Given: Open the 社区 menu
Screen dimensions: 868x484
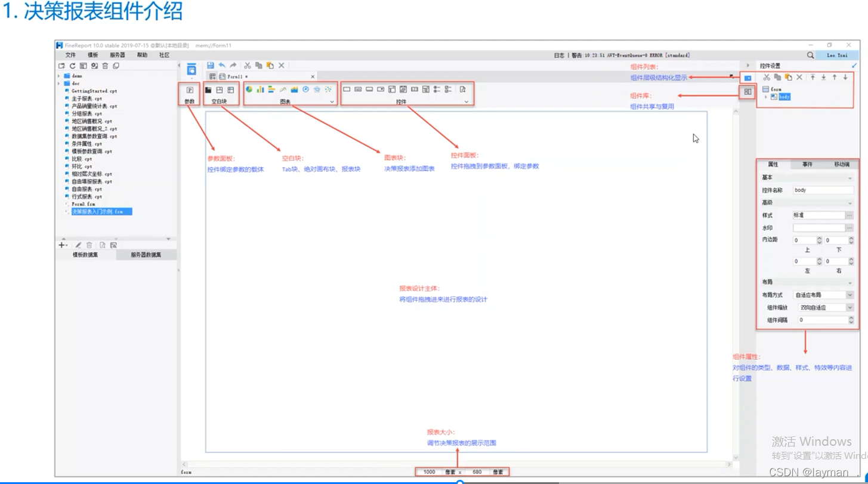Looking at the screenshot, I should 164,55.
